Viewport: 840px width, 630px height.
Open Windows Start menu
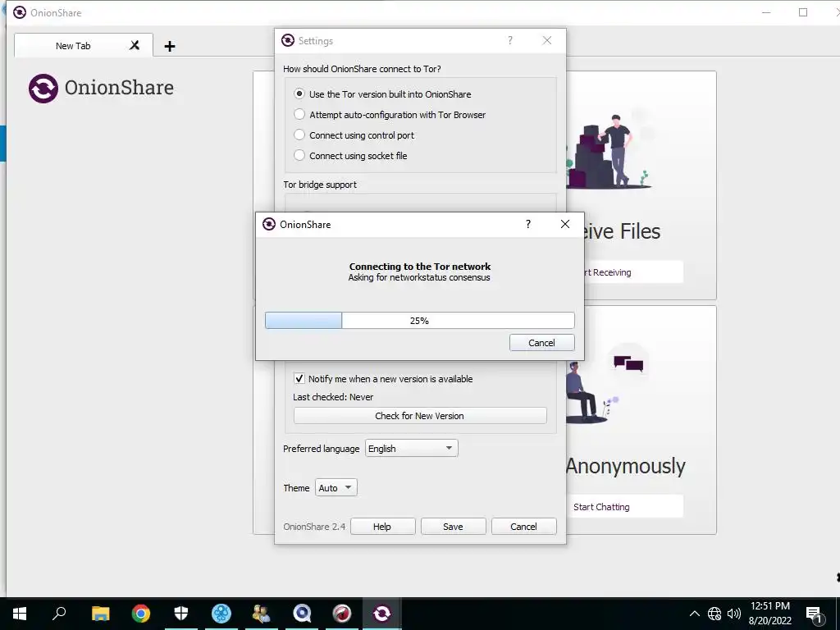tap(20, 614)
